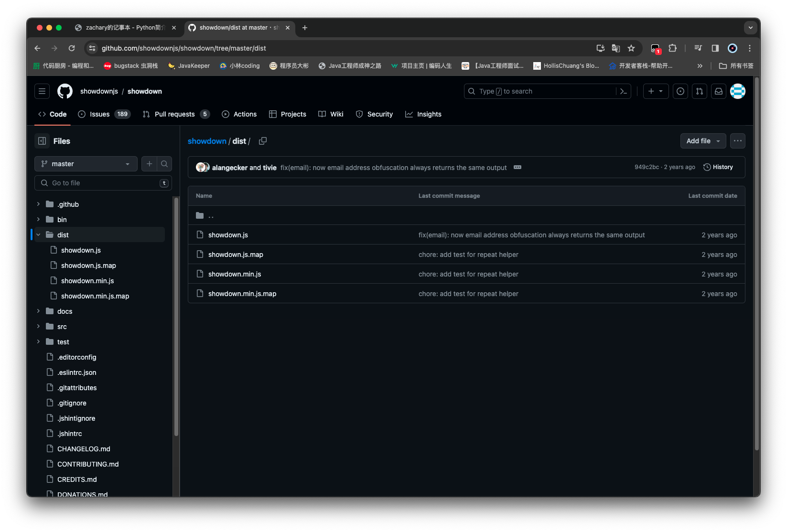The width and height of the screenshot is (787, 532).
Task: Click the pull requests icon in header
Action: click(700, 91)
